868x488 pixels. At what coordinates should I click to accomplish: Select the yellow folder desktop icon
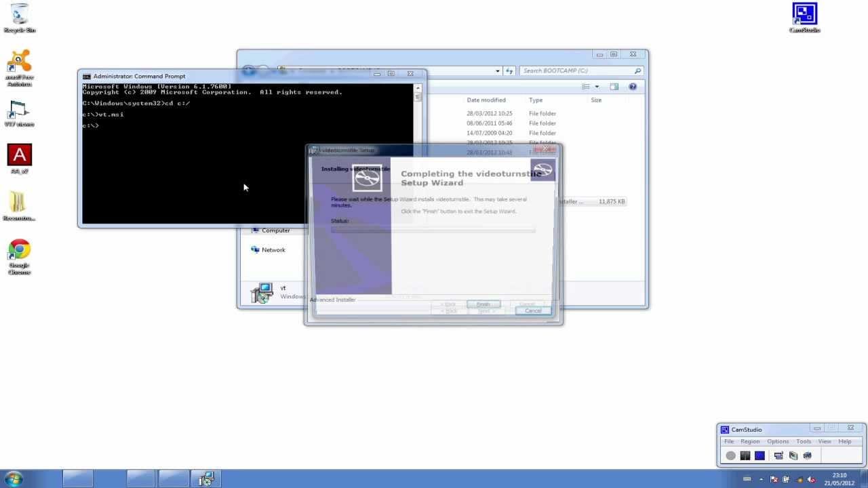(19, 206)
